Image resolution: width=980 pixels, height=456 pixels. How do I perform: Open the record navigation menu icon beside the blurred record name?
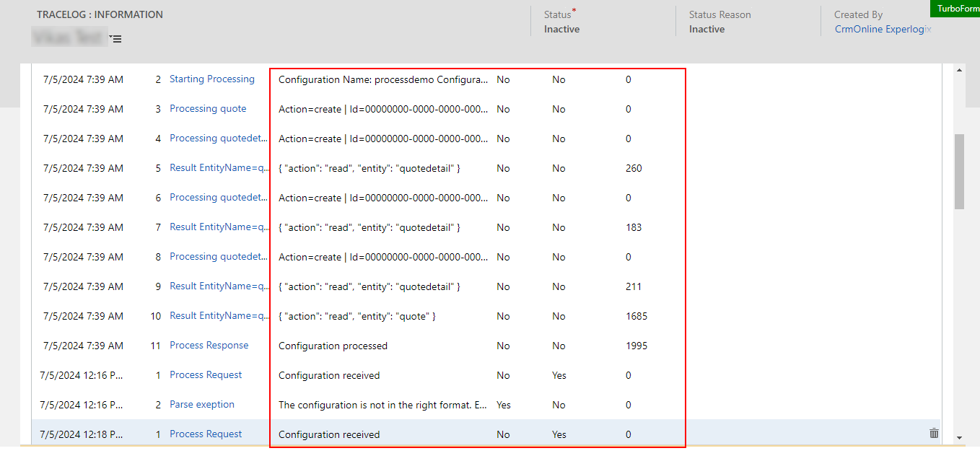pyautogui.click(x=116, y=39)
